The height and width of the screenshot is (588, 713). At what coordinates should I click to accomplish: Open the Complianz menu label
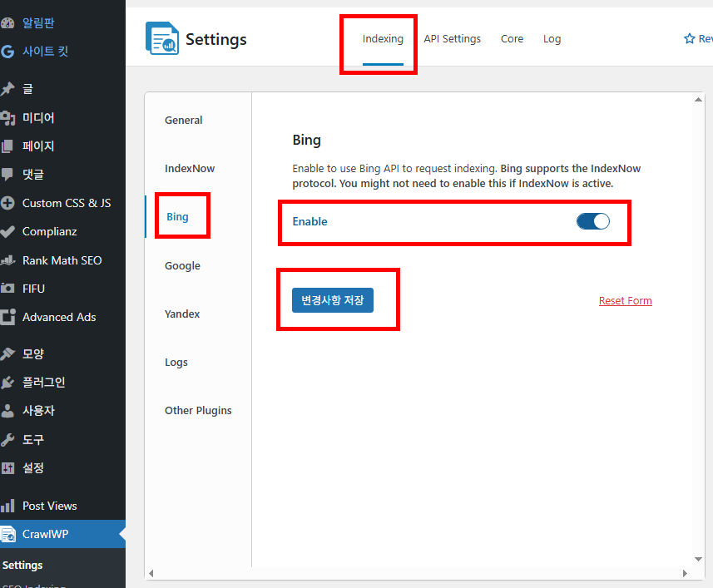[50, 231]
